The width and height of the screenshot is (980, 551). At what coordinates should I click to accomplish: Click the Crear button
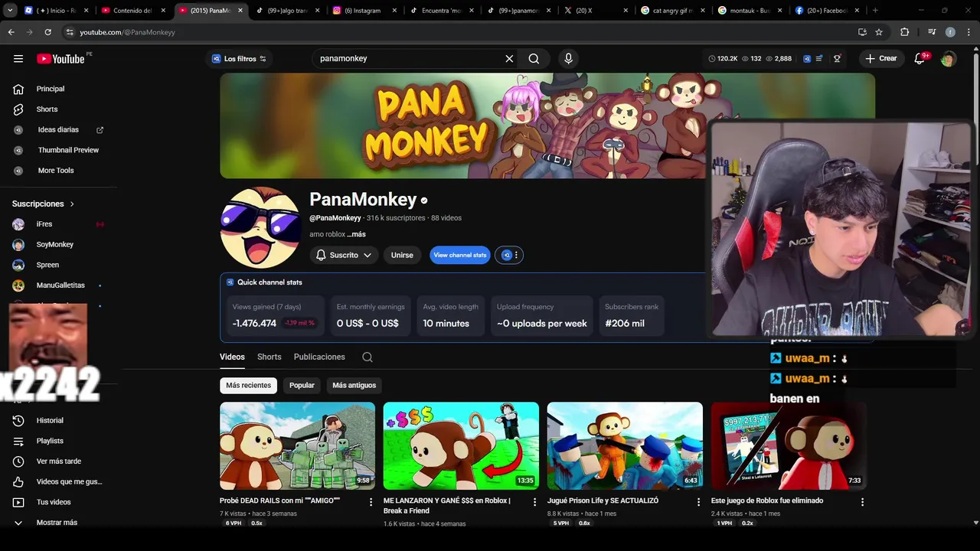(x=881, y=58)
